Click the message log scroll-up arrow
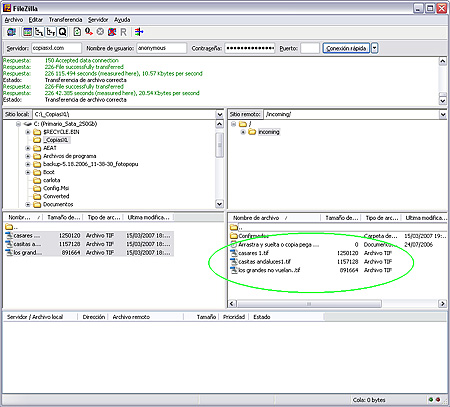The width and height of the screenshot is (450, 407). pyautogui.click(x=443, y=61)
